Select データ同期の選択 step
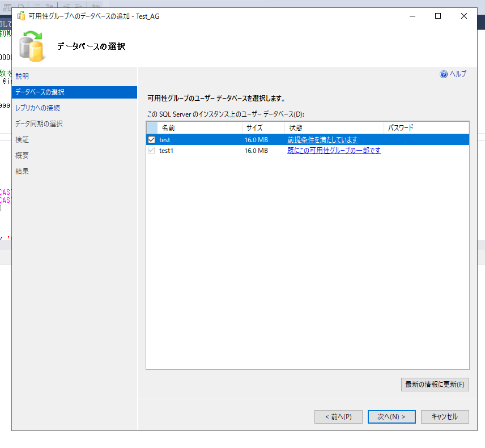This screenshot has height=448, width=485. point(39,123)
